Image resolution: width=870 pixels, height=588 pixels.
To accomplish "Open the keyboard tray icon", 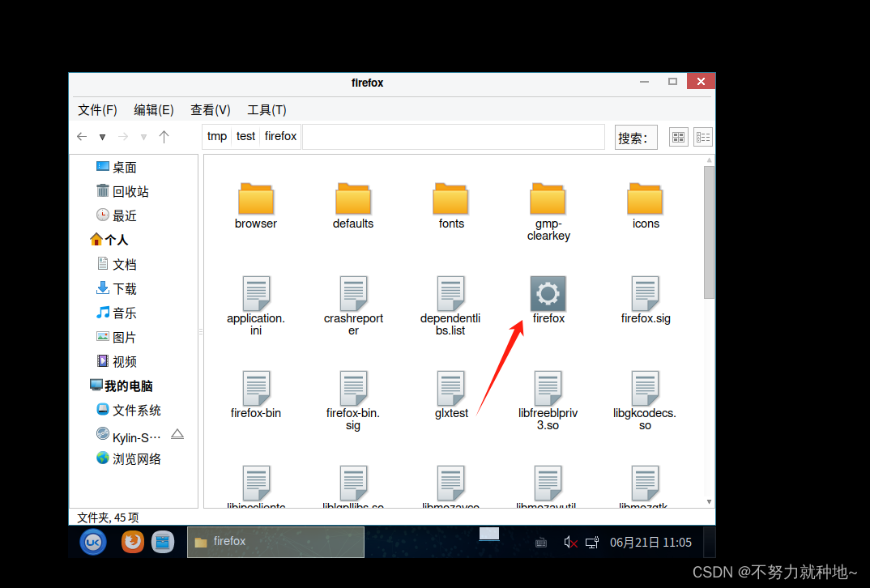I will [541, 543].
